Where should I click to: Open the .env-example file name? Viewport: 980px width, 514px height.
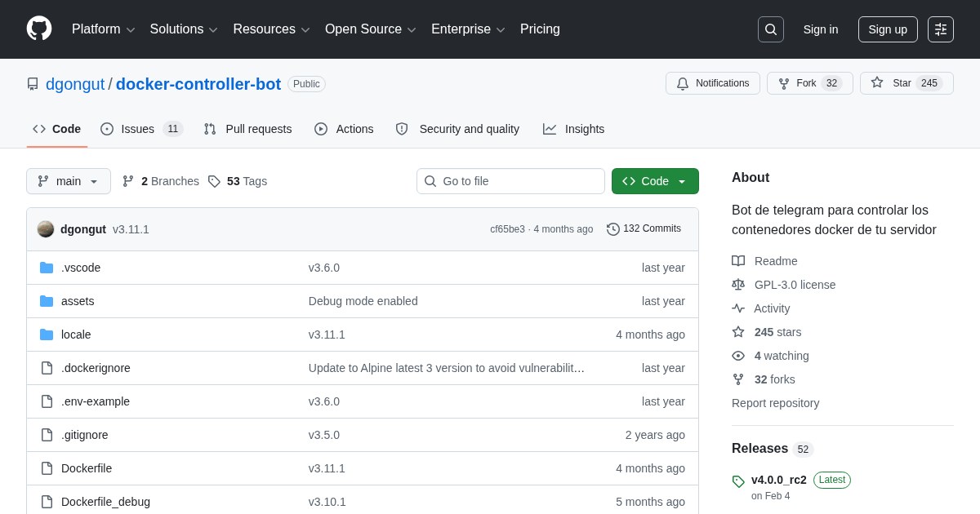[96, 401]
